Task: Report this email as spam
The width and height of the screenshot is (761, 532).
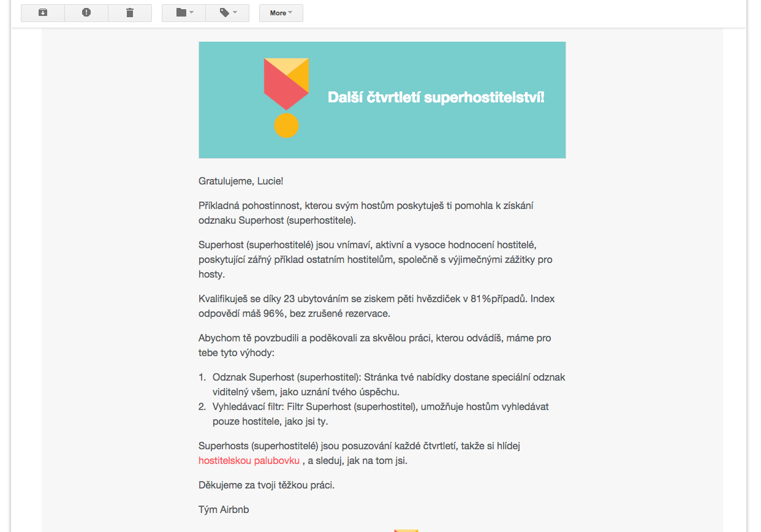Action: coord(86,13)
